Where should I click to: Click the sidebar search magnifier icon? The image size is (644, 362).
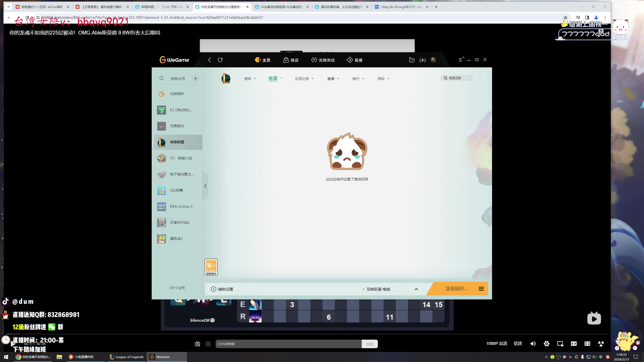tap(162, 78)
